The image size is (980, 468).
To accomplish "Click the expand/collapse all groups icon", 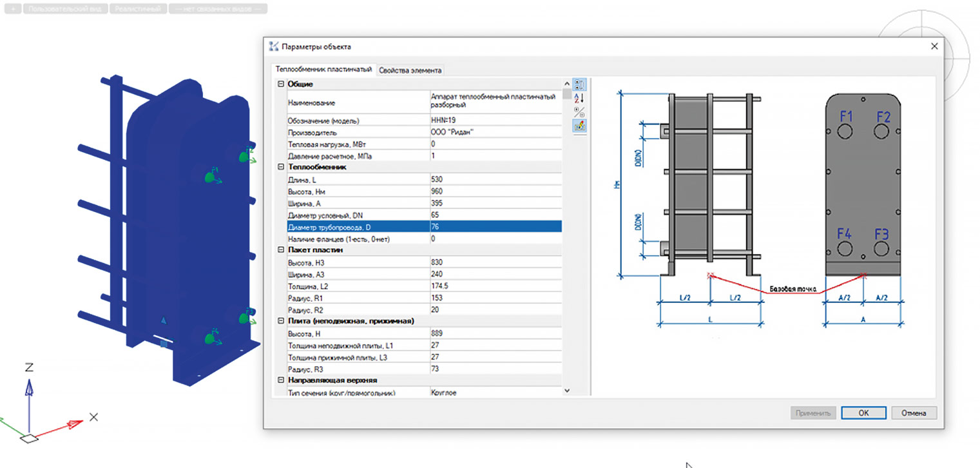I will [579, 112].
